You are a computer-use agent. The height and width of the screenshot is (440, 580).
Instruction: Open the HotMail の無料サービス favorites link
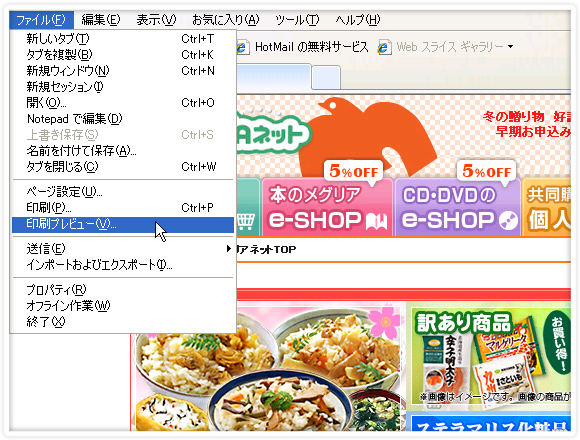[x=312, y=47]
